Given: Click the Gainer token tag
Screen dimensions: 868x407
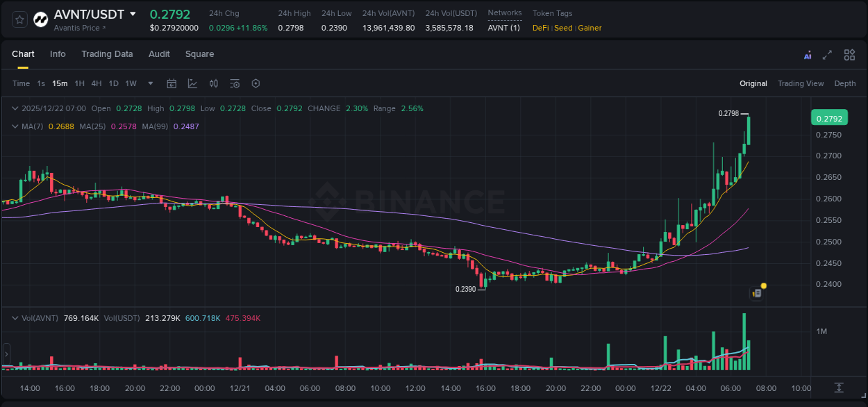Looking at the screenshot, I should pos(590,28).
